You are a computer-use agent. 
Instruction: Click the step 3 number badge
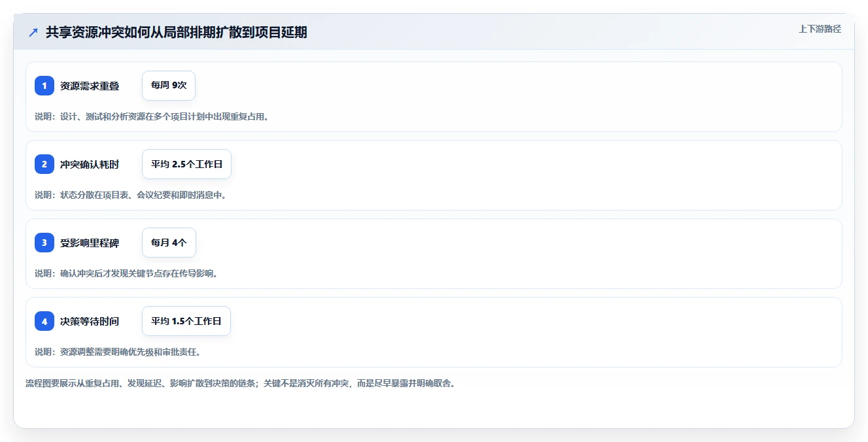tap(44, 243)
